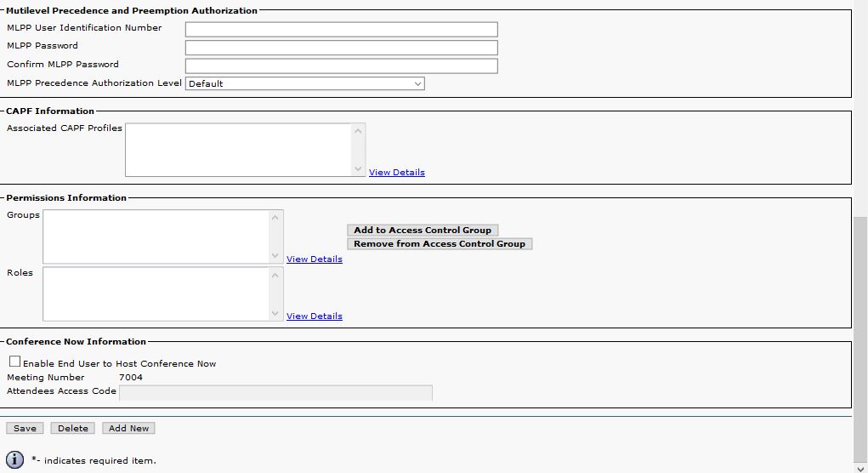Focus the Confirm MLPP Password field
Image resolution: width=868 pixels, height=473 pixels.
pos(341,66)
